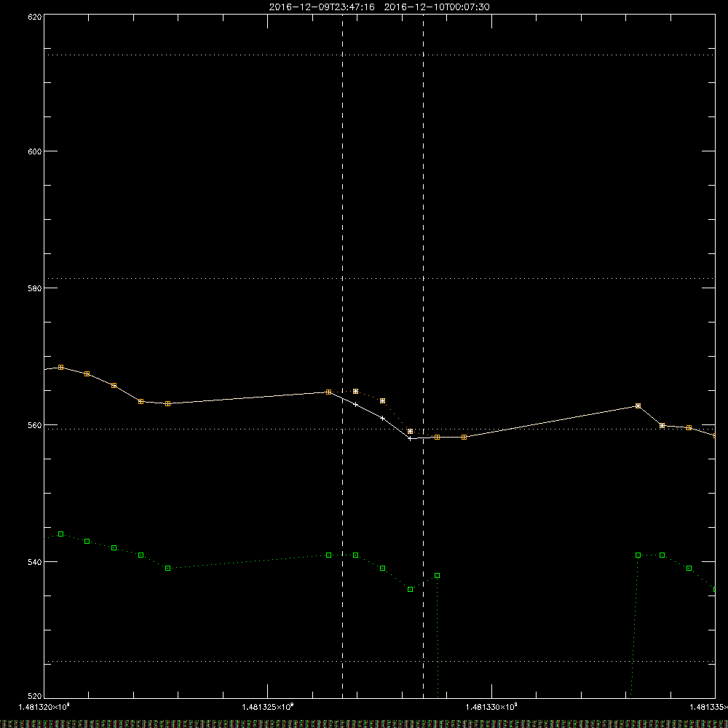This screenshot has width=728, height=728.
Task: Pick the later dashed vertical time marker
Action: (423, 356)
